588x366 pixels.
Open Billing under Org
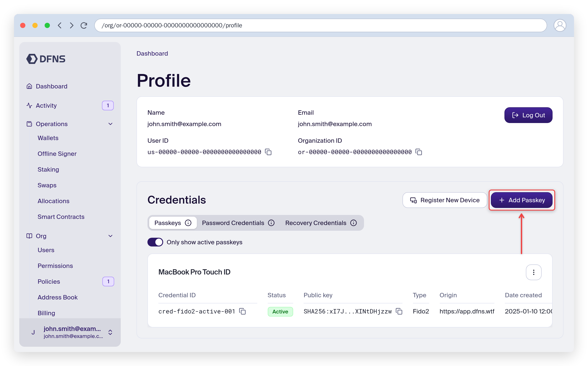(x=46, y=313)
